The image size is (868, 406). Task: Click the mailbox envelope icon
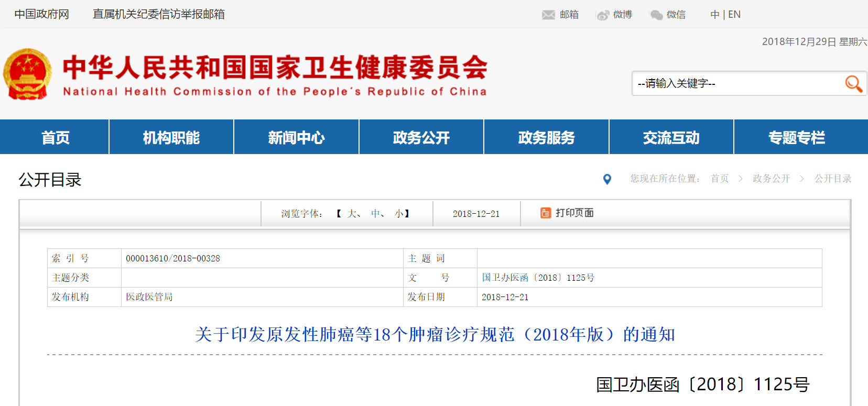point(548,15)
